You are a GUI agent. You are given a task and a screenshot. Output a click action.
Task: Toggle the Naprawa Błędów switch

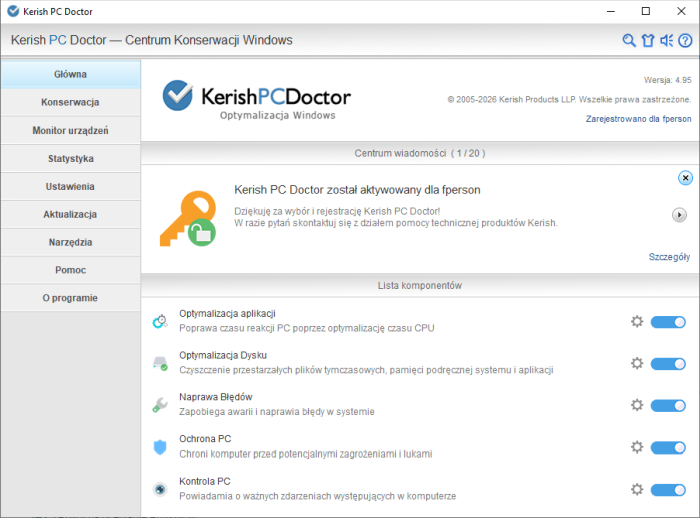click(668, 405)
